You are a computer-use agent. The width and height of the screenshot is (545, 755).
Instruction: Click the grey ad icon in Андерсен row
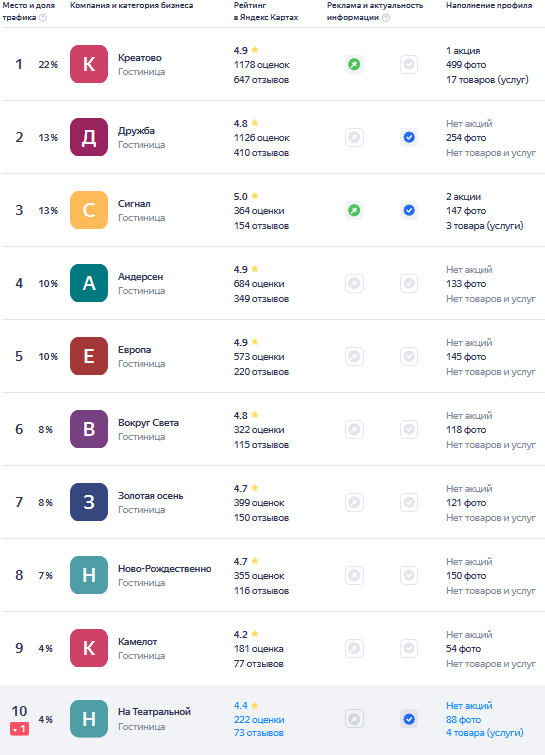click(354, 283)
